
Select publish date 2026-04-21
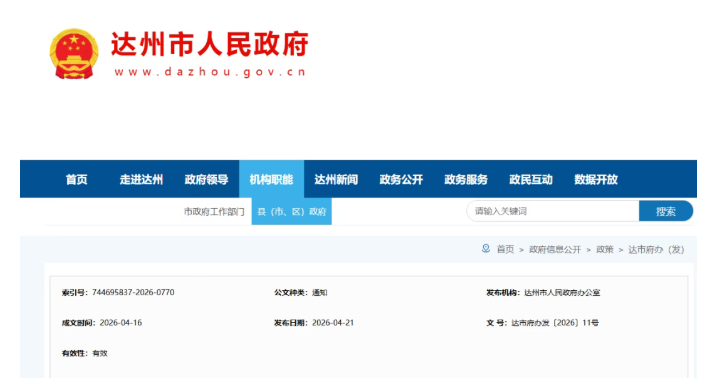(x=333, y=323)
